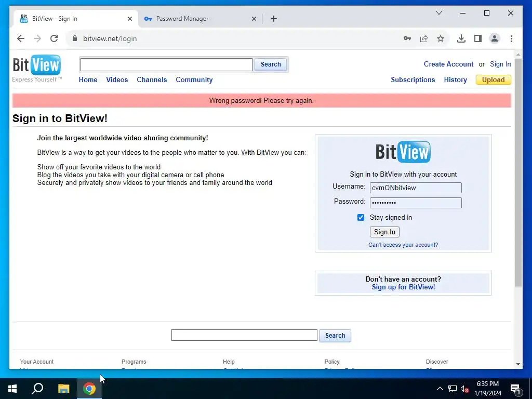Select the BitView - Sign In tab
Viewport: 532px width, 399px height.
(x=76, y=19)
